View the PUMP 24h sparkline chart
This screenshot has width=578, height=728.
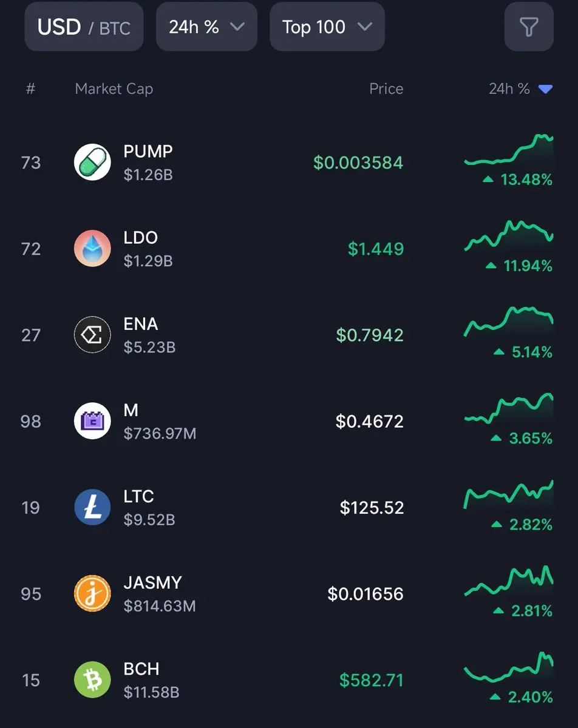point(509,150)
